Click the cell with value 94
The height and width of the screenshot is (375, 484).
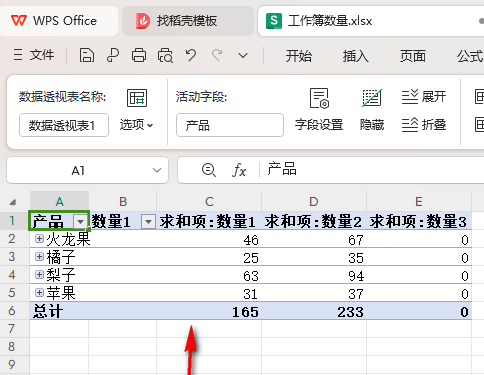(x=314, y=275)
